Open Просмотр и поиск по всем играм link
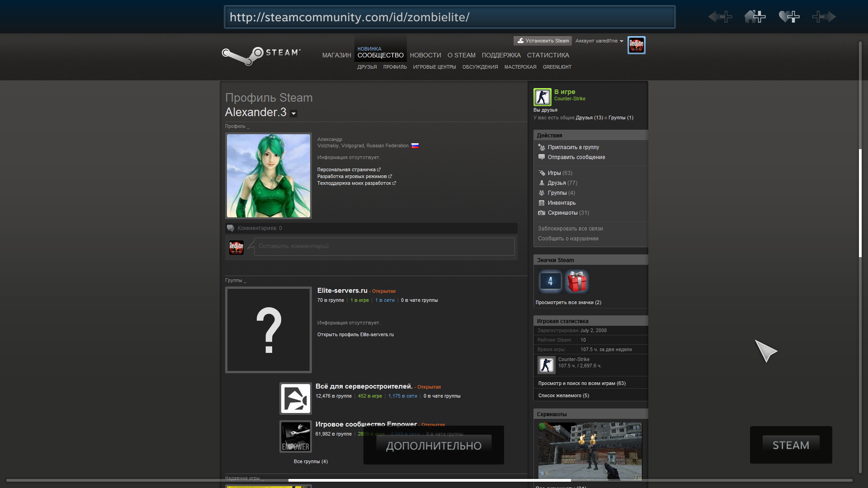The height and width of the screenshot is (488, 868). point(582,383)
